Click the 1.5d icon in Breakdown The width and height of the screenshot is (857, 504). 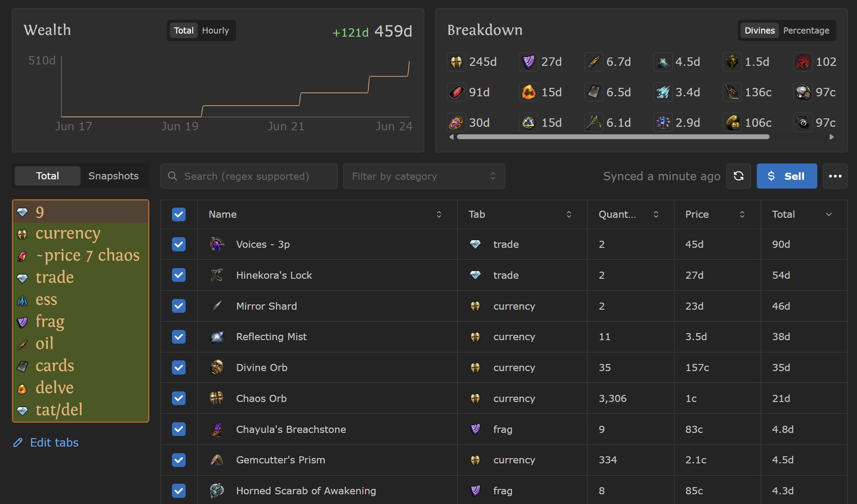732,62
